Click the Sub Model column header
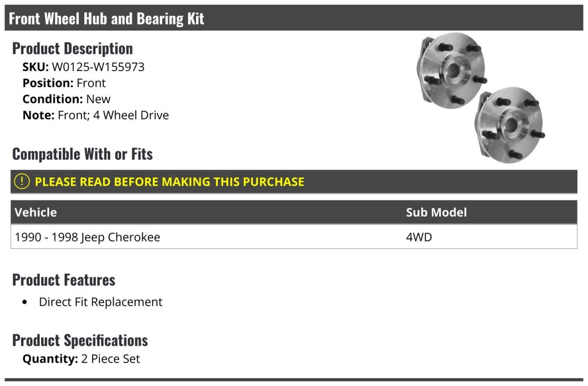Screen dimensions: 588x386 [x=436, y=212]
